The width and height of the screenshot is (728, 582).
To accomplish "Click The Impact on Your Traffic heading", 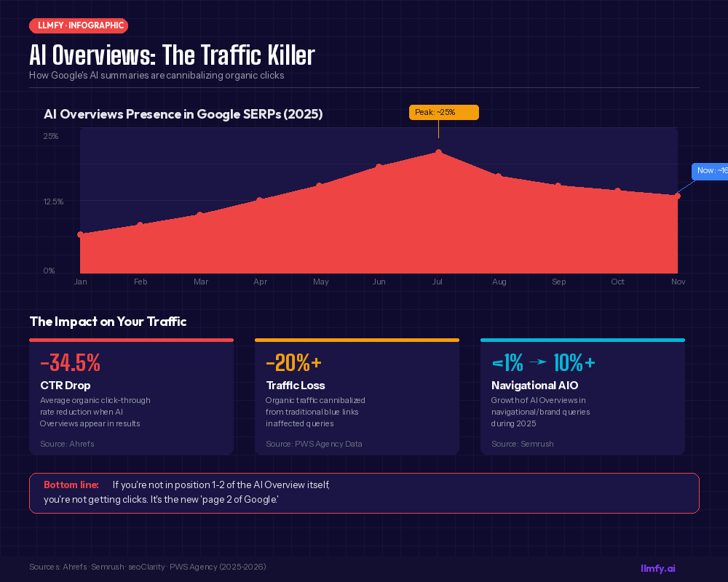I will point(108,322).
